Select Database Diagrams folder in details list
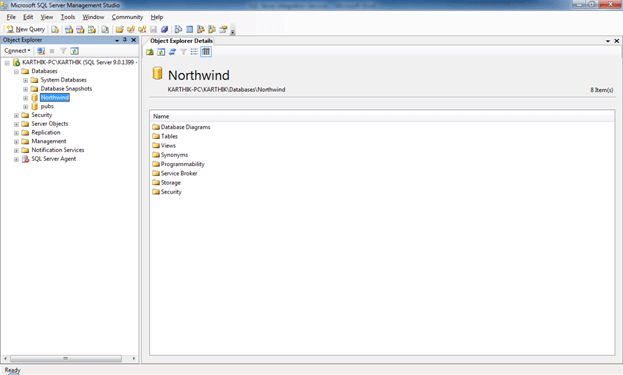The width and height of the screenshot is (623, 375). [186, 127]
